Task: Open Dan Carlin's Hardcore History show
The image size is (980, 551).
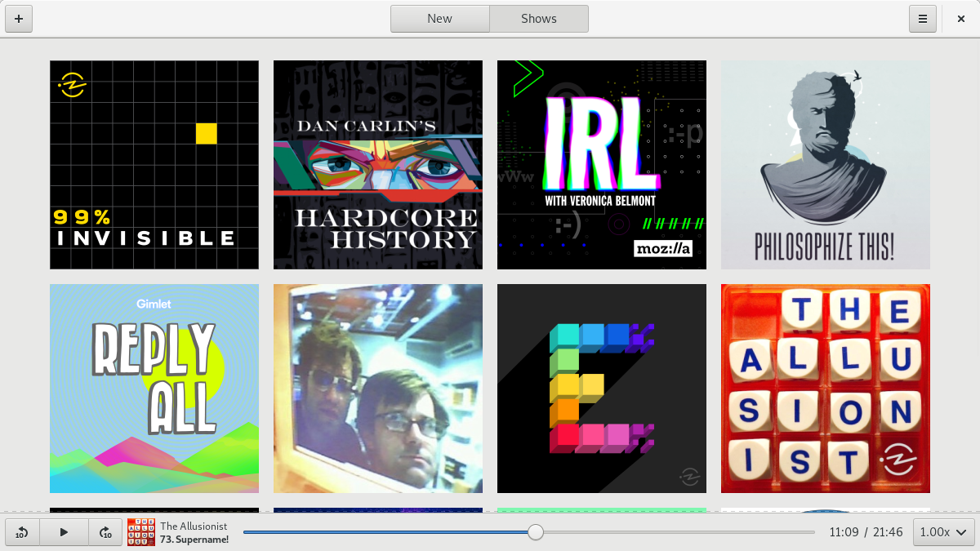Action: 378,165
